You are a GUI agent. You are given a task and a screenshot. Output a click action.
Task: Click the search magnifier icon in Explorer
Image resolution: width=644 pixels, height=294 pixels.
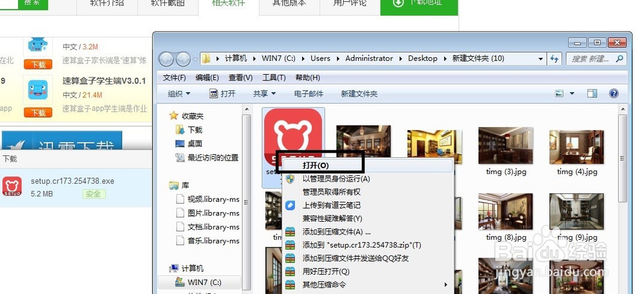pos(619,59)
